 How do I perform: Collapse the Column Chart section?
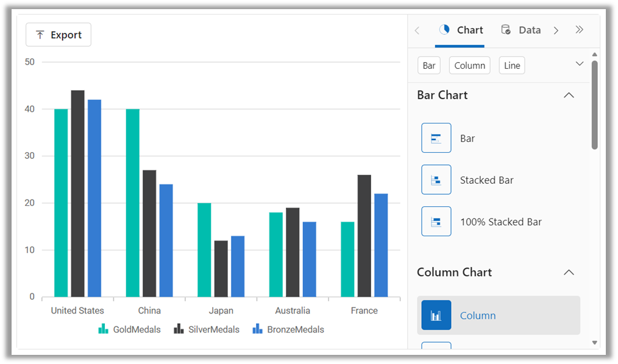569,272
